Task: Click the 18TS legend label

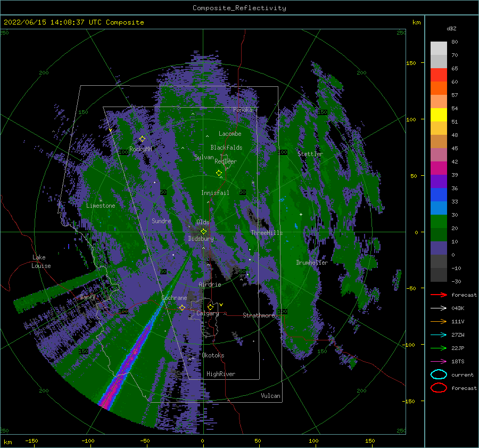Action: (x=458, y=362)
